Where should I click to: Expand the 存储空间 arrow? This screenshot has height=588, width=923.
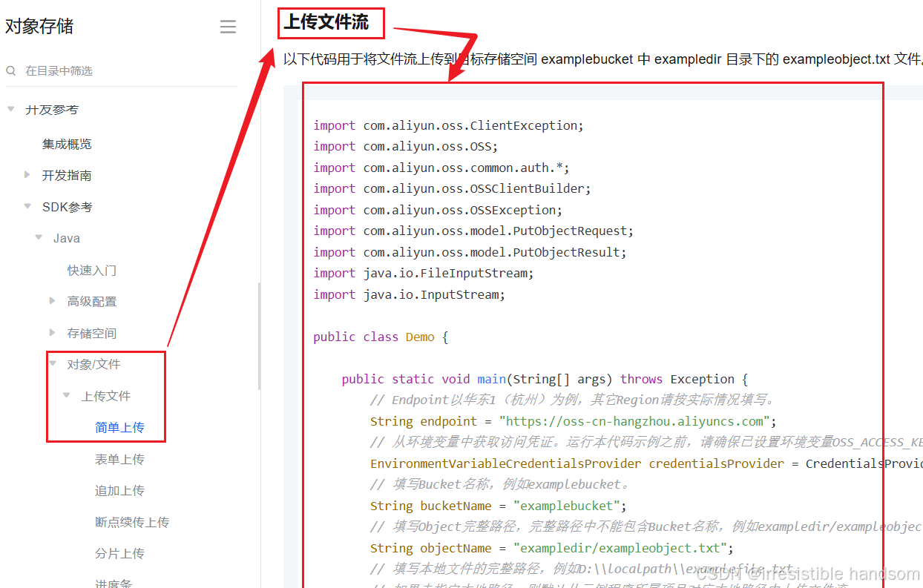click(52, 332)
